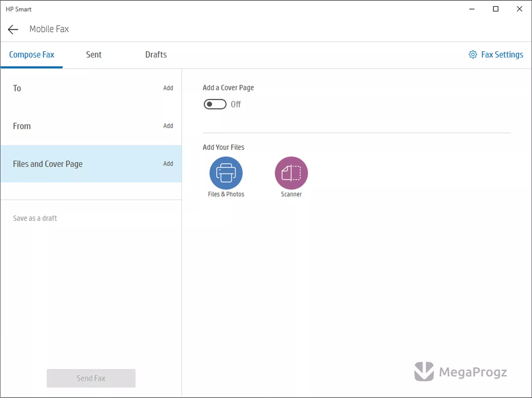Open the Fax Settings link text
Viewport: 532px width, 398px height.
pos(502,55)
